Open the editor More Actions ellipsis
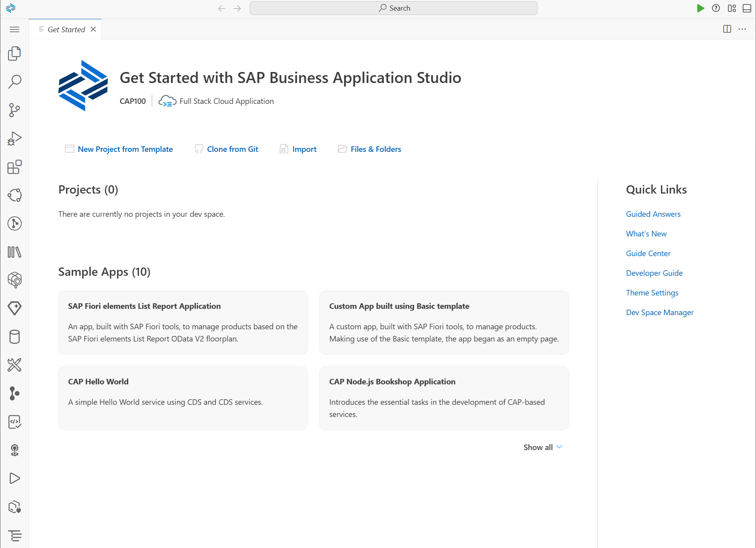 pyautogui.click(x=742, y=29)
